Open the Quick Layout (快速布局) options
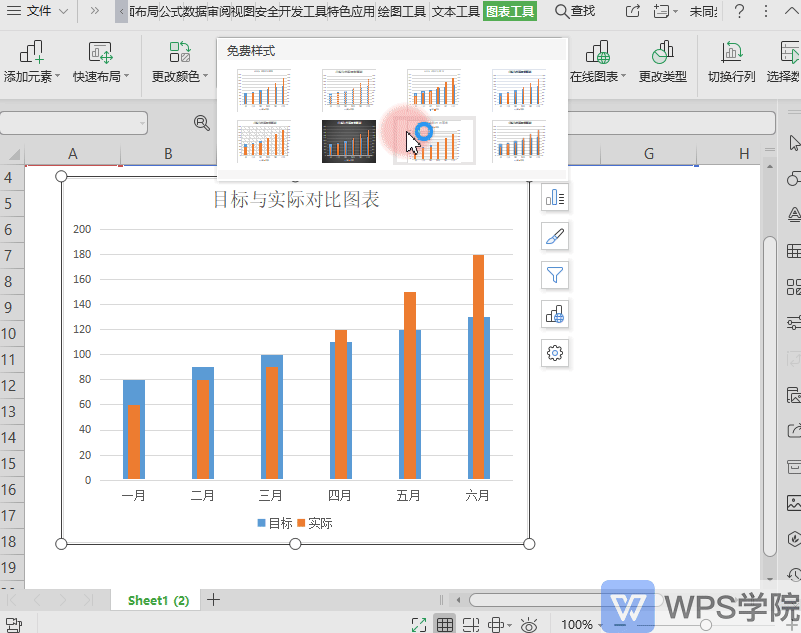 [101, 62]
